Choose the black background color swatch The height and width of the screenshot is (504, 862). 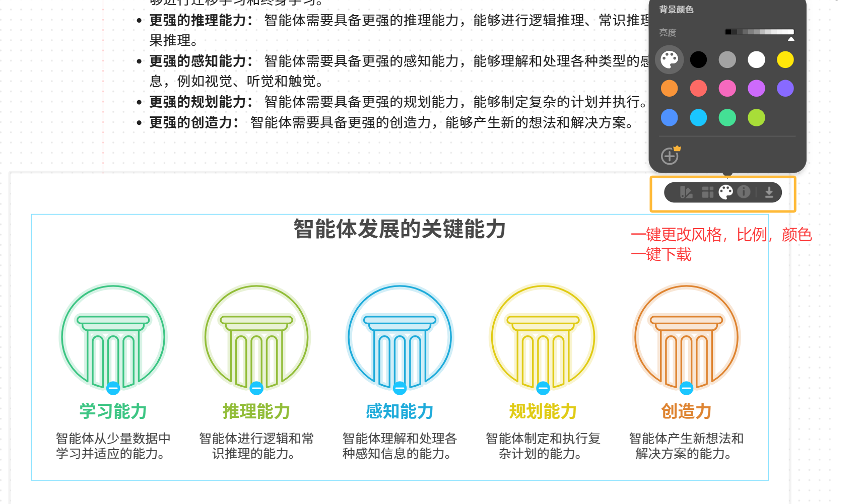click(x=698, y=60)
